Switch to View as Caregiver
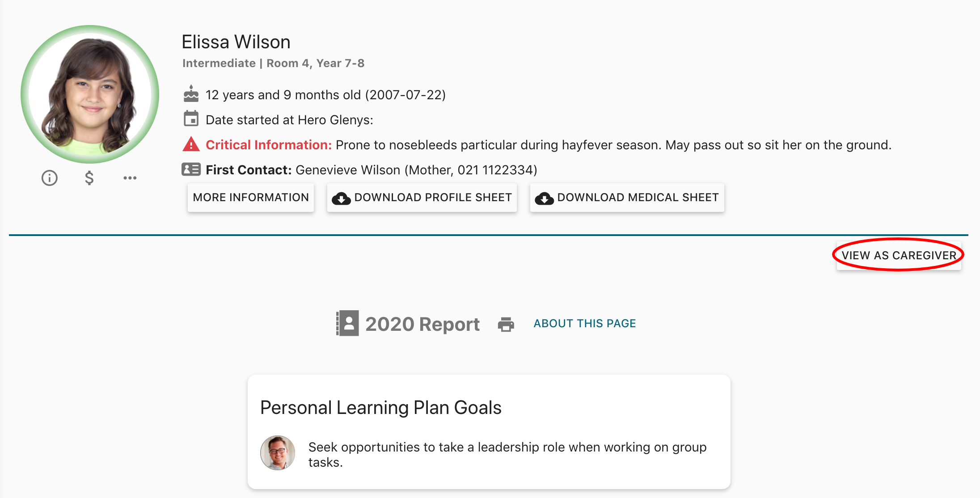 click(x=899, y=255)
